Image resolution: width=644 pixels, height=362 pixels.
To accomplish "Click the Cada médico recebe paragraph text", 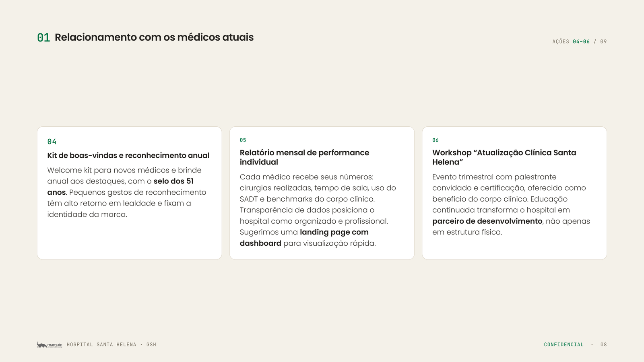I will 318,210.
